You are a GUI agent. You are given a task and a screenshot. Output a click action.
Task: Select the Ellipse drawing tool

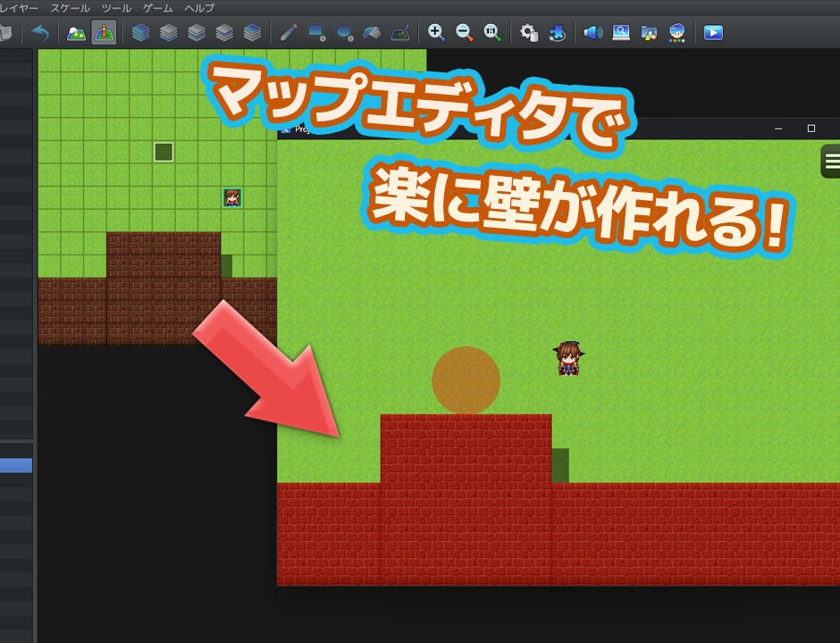342,33
